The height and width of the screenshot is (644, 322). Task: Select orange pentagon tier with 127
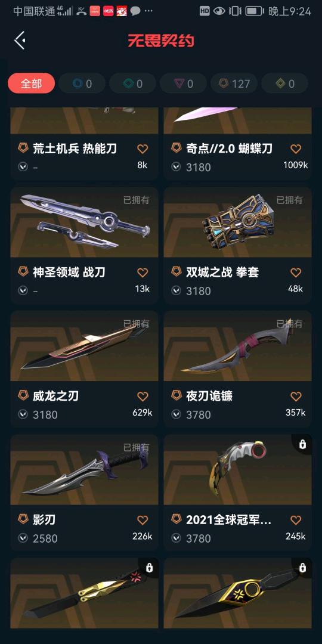[x=234, y=83]
